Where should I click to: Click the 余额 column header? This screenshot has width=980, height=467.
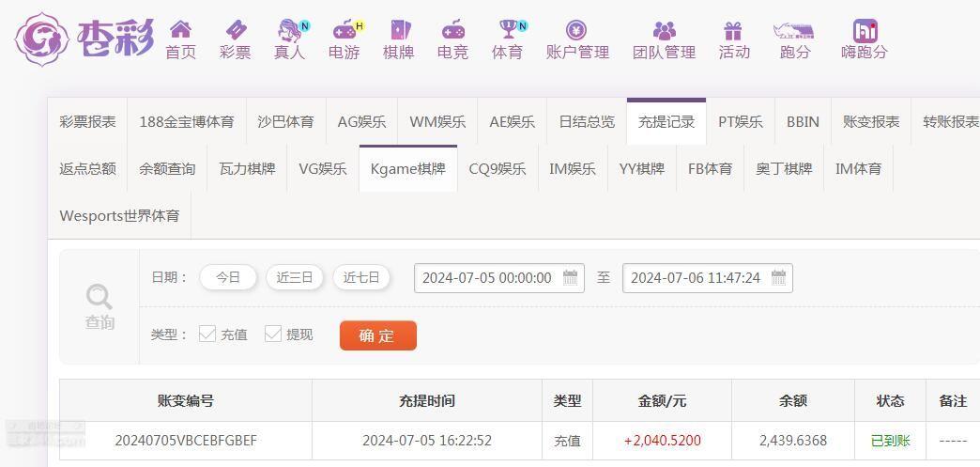793,400
